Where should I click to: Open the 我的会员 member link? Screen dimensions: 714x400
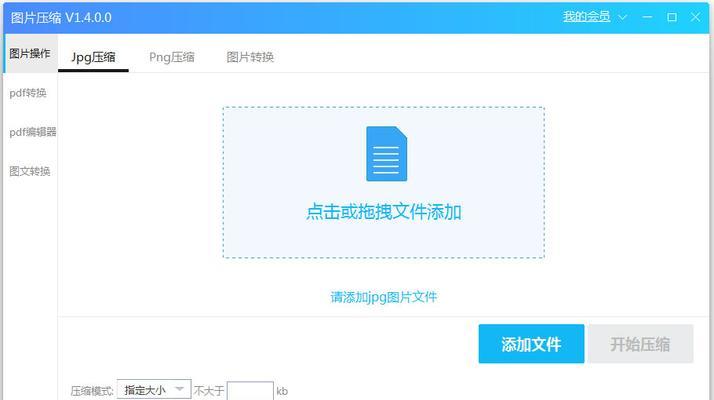[586, 17]
